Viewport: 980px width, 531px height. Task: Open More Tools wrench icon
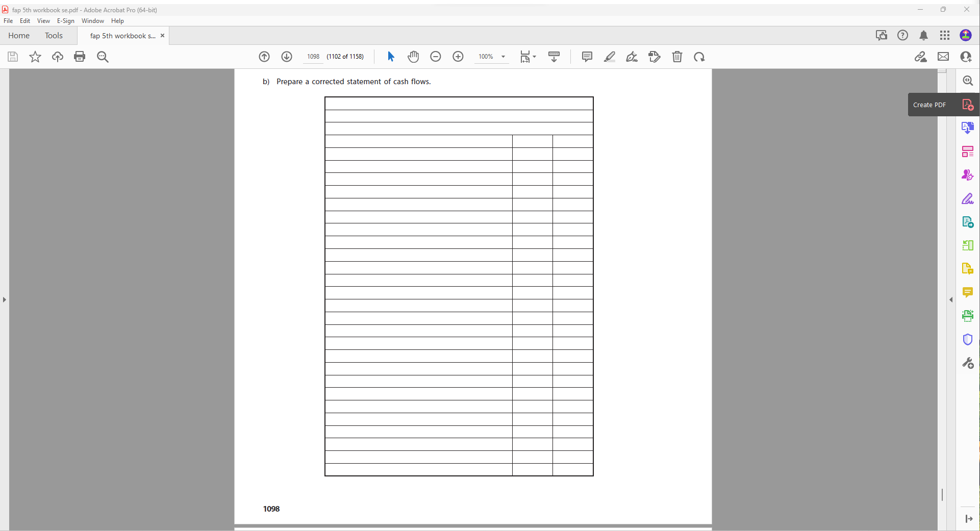[x=968, y=363]
